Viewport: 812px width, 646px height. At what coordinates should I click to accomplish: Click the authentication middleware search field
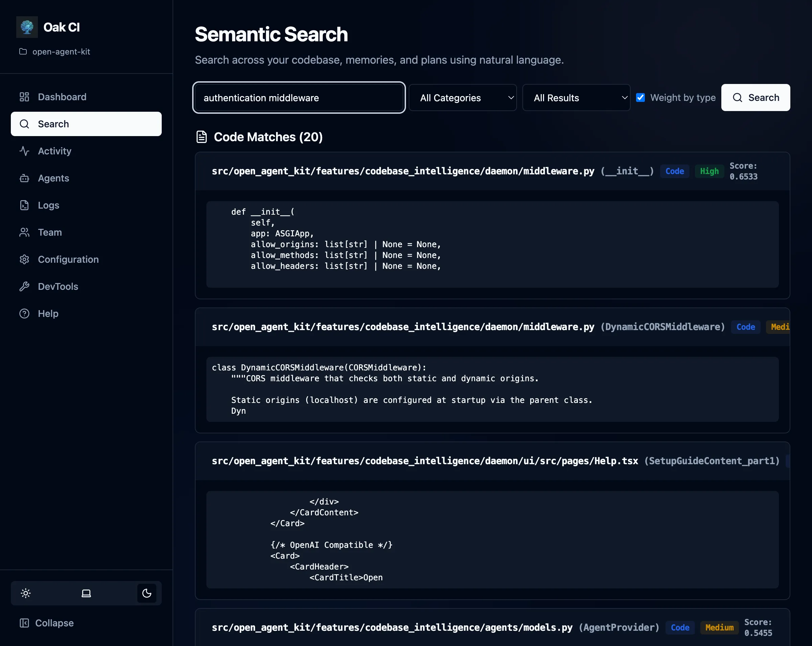(299, 98)
